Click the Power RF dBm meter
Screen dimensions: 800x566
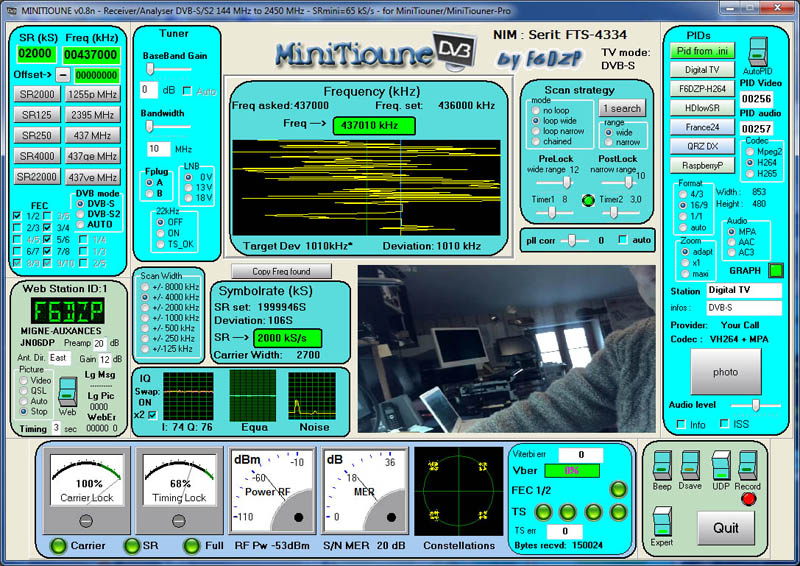(x=272, y=491)
